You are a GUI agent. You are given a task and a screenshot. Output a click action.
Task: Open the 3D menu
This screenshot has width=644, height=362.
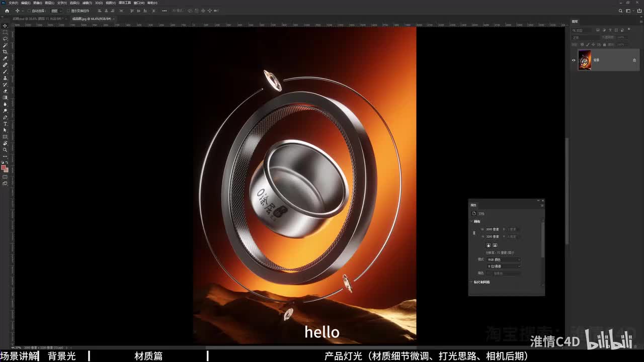pyautogui.click(x=98, y=3)
